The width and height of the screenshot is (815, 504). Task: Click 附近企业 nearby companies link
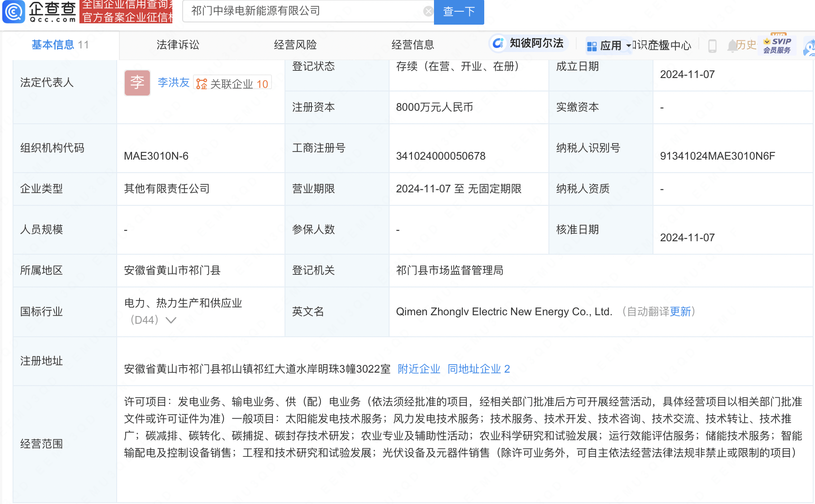coord(419,369)
